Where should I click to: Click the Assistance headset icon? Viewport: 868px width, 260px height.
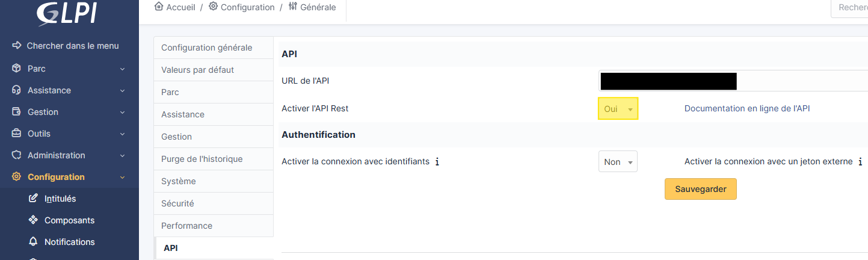click(x=17, y=90)
